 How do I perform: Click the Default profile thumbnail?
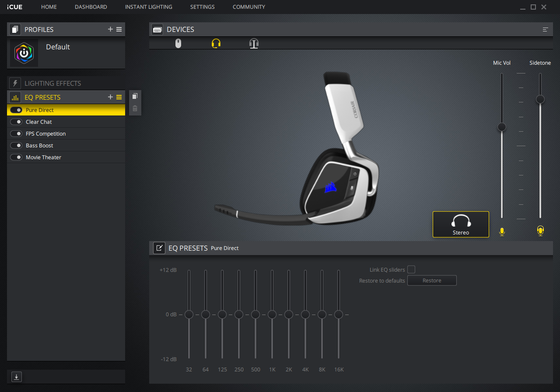tap(24, 53)
